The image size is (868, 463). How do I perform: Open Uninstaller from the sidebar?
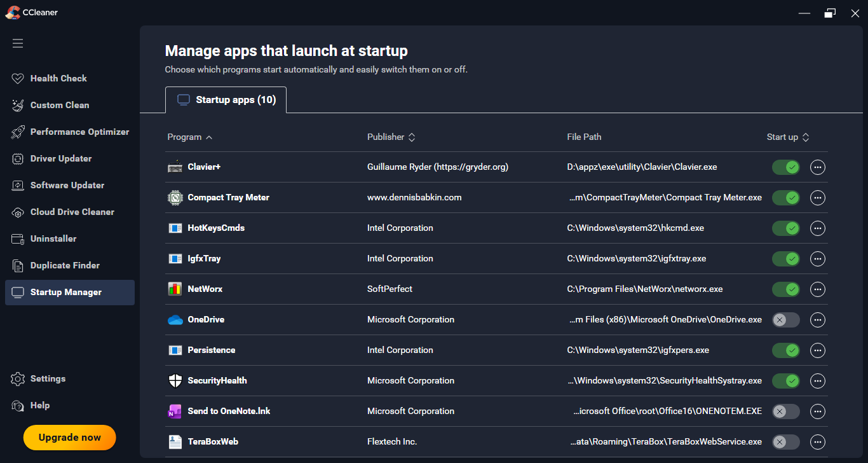point(53,239)
